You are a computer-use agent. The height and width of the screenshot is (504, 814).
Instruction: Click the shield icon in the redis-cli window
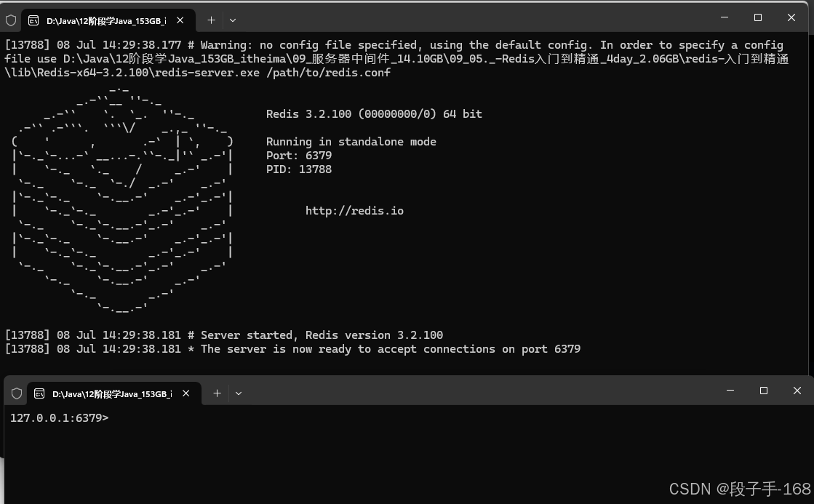[x=17, y=393]
